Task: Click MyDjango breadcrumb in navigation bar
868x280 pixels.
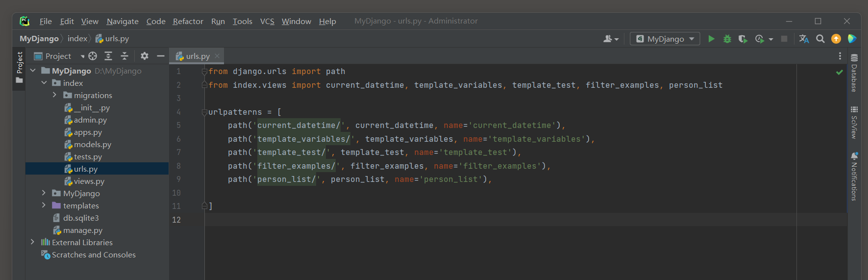Action: point(39,38)
